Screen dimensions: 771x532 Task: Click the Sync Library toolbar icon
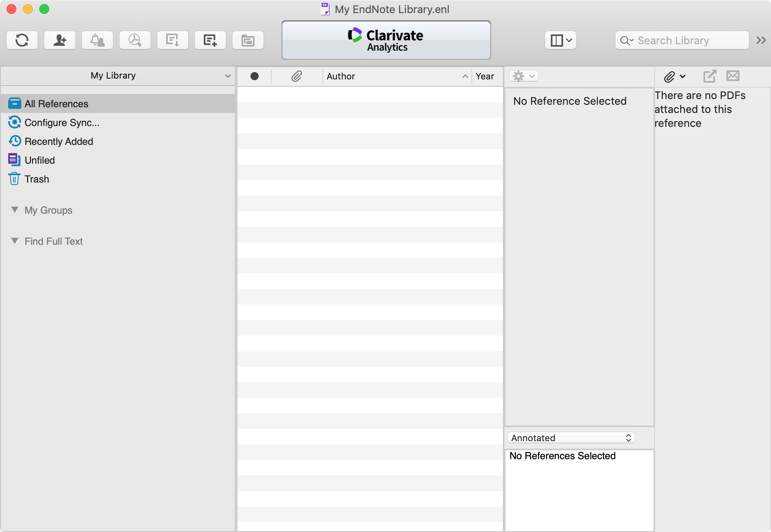[22, 40]
